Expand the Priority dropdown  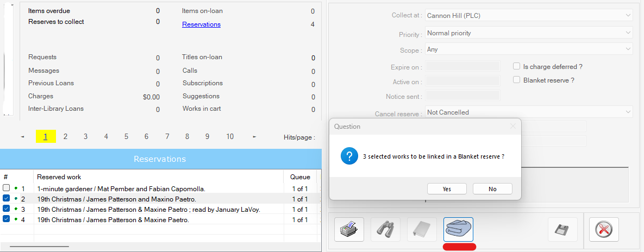529,33
